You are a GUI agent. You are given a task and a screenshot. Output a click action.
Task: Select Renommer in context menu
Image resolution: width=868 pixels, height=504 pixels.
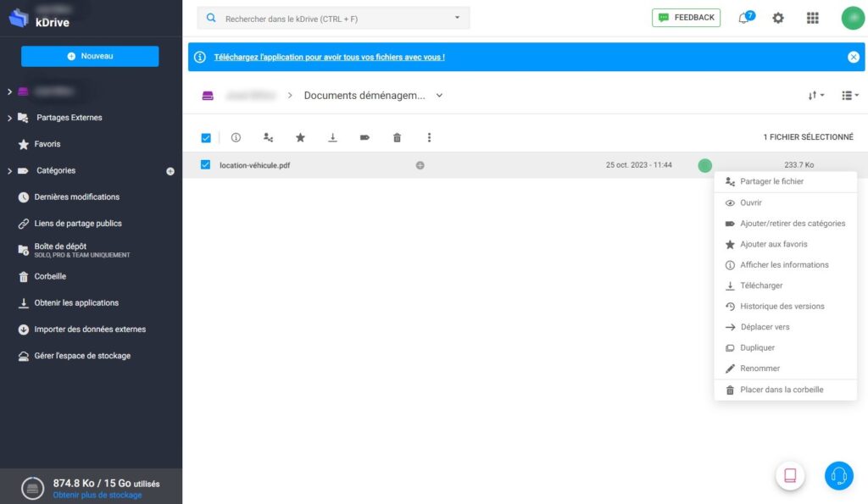click(786, 368)
